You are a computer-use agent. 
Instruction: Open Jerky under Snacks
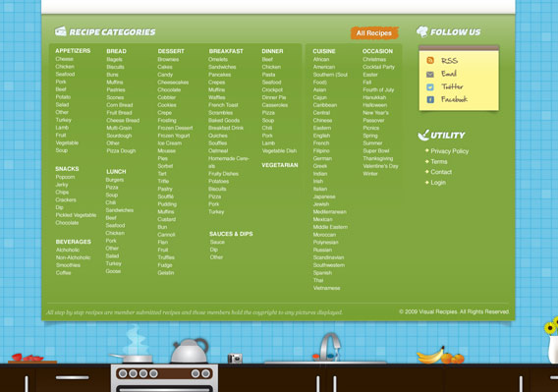62,185
